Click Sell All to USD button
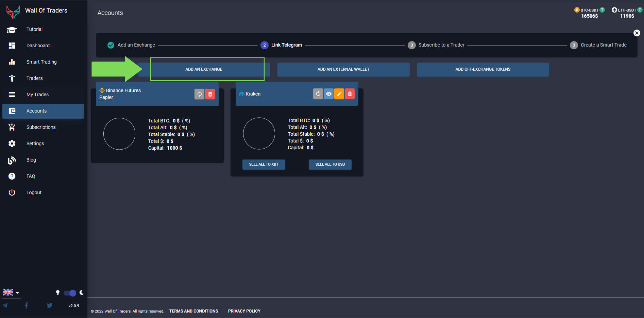This screenshot has width=644, height=318. [x=330, y=164]
